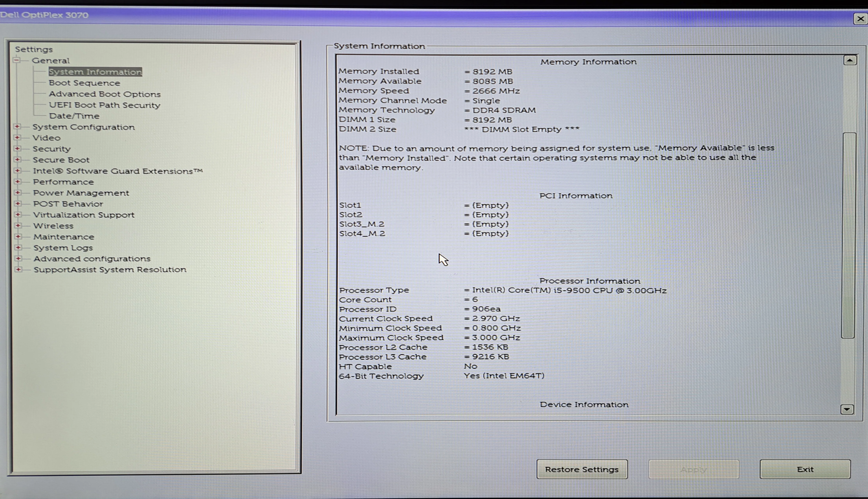Click the Restore Settings button
This screenshot has height=499, width=868.
click(x=582, y=469)
